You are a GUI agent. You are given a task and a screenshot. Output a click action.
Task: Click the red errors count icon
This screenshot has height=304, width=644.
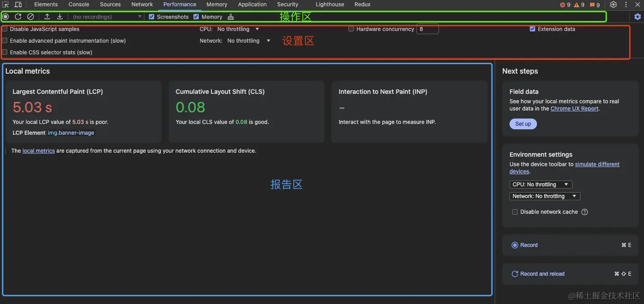[x=565, y=5]
